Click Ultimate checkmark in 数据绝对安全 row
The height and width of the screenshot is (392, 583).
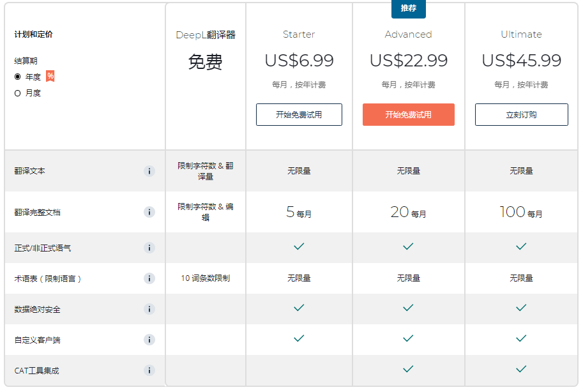521,308
